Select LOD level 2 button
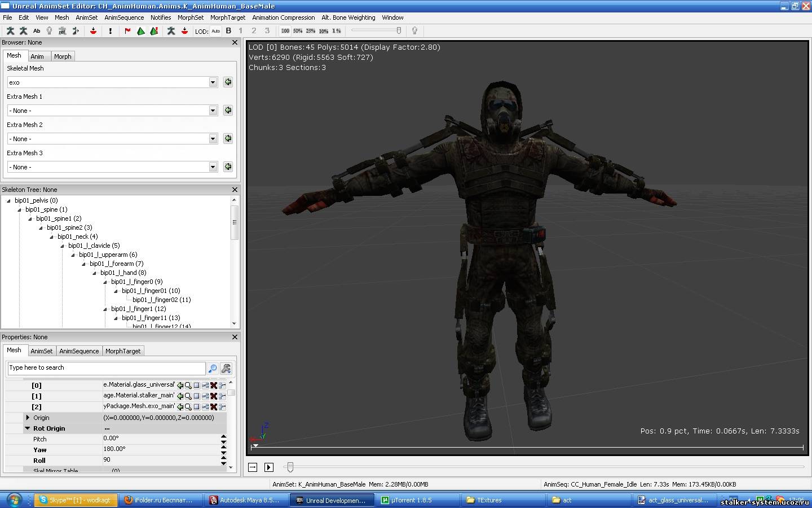812x508 pixels. point(254,31)
